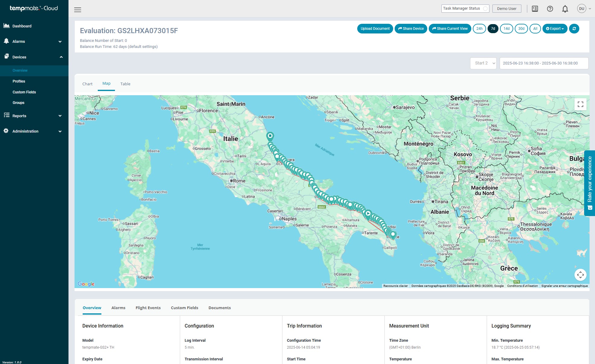Click the play marker on the route
Screen dimensions: 595x364
click(x=368, y=214)
